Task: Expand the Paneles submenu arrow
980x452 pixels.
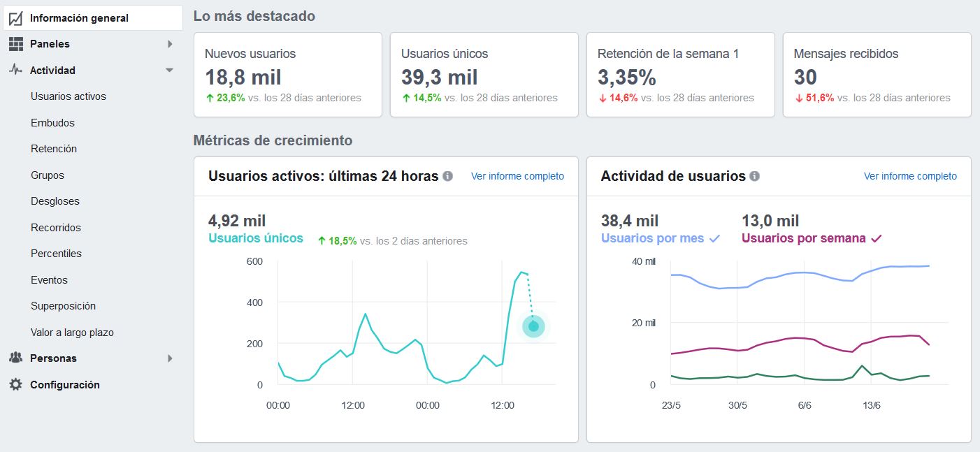Action: click(x=170, y=44)
